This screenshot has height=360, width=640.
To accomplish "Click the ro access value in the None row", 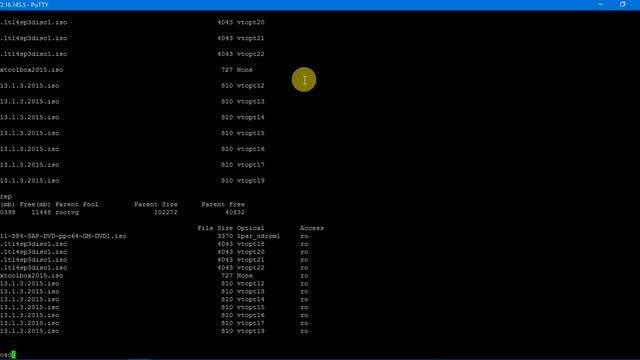I will (304, 276).
